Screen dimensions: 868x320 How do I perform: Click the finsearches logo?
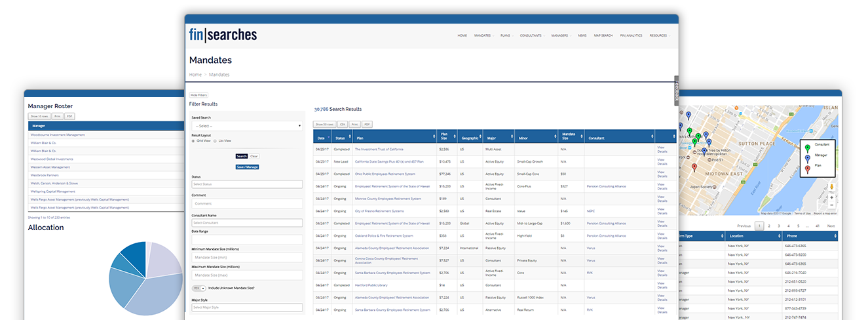click(x=223, y=35)
